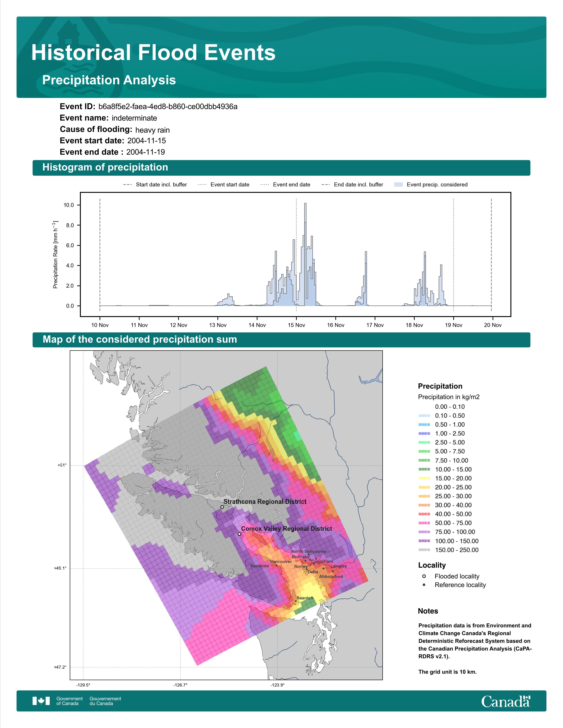The width and height of the screenshot is (563, 728).
Task: Click the 7.50 - 10.00 precipitation swatch
Action: click(424, 460)
